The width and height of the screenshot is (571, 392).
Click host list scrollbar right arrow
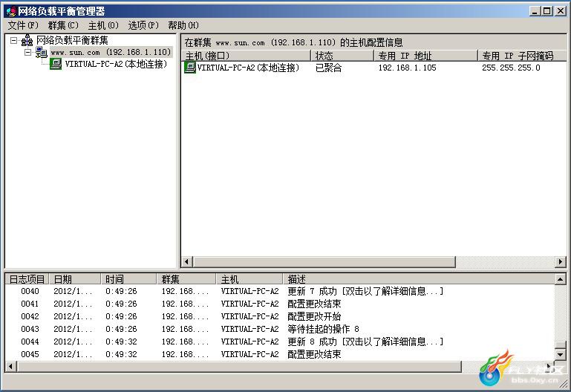click(561, 261)
